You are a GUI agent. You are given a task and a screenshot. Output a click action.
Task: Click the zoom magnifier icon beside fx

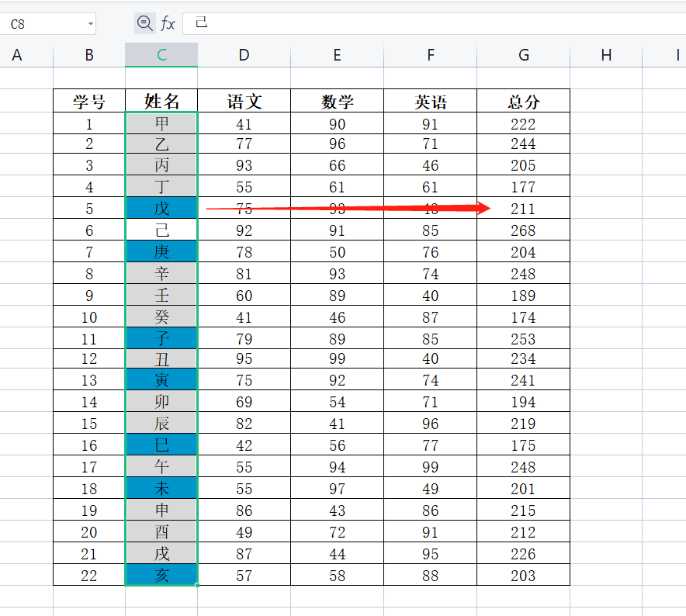coord(145,23)
